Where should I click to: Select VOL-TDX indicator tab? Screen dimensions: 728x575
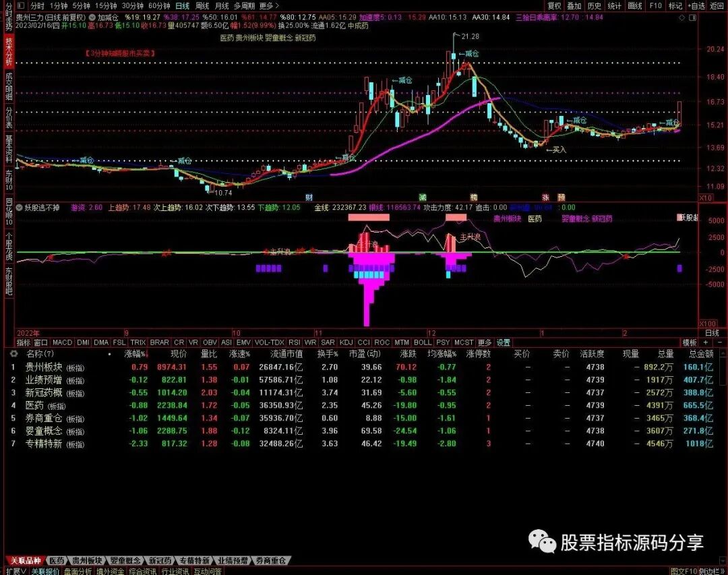coord(269,342)
